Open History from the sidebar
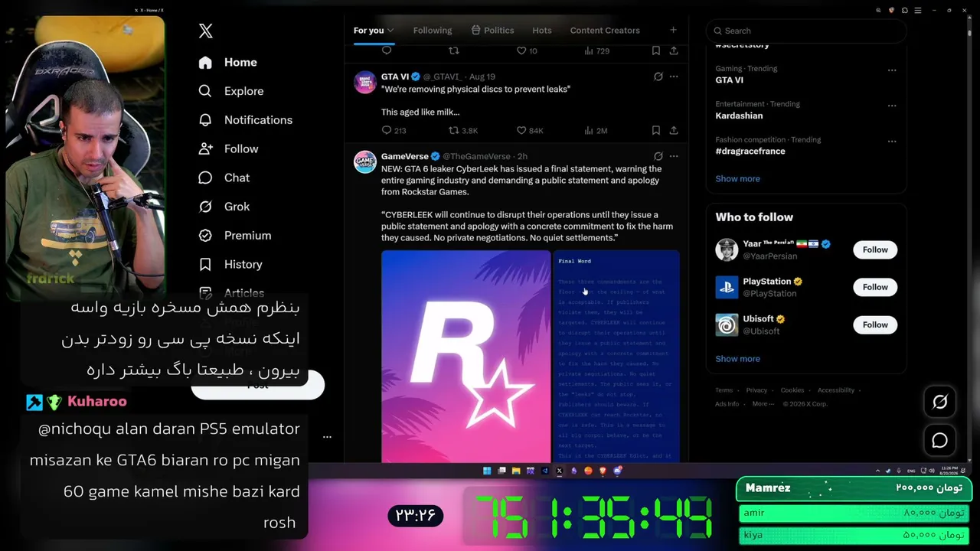This screenshot has height=551, width=980. click(230, 265)
